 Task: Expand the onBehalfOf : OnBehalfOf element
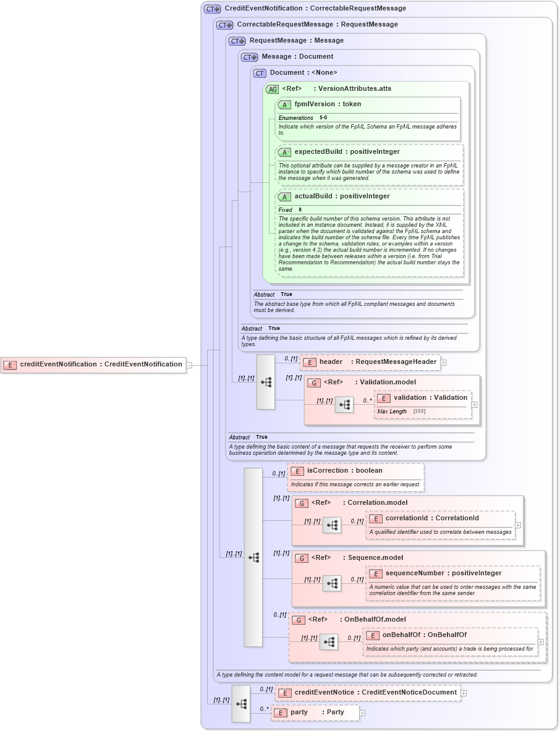(540, 642)
